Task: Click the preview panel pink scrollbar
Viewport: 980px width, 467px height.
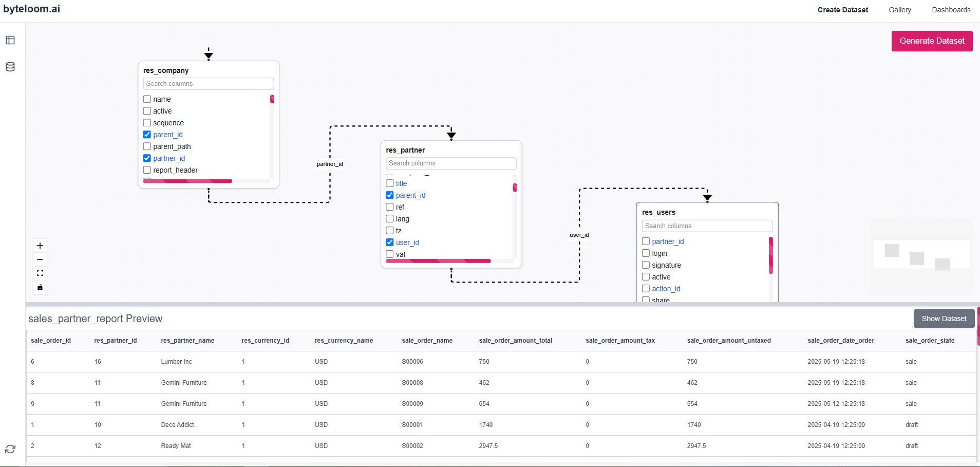Action: coord(978,326)
